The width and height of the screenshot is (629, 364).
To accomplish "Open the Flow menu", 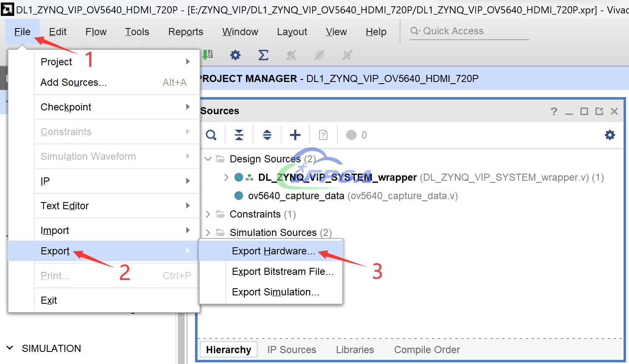I will (96, 32).
